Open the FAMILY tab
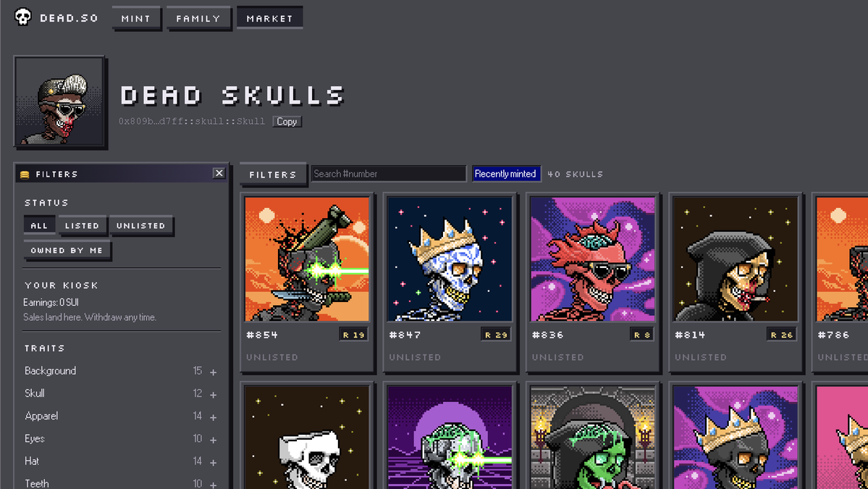Viewport: 868px width, 489px height. tap(198, 18)
